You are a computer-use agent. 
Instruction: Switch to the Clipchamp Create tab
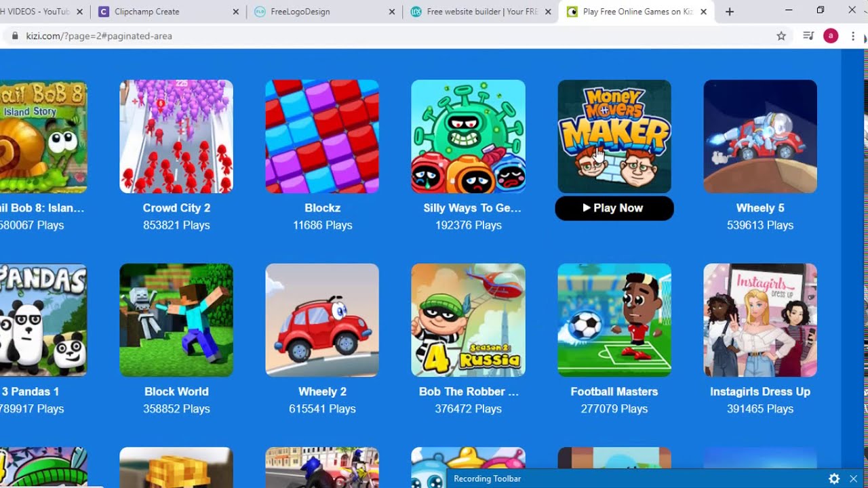pos(168,12)
